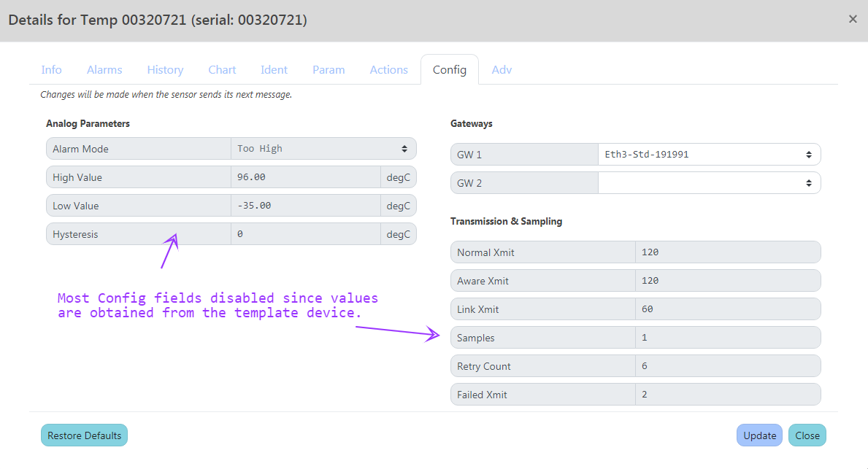Open the Alarm Mode selector arrows
The image size is (868, 469).
404,148
